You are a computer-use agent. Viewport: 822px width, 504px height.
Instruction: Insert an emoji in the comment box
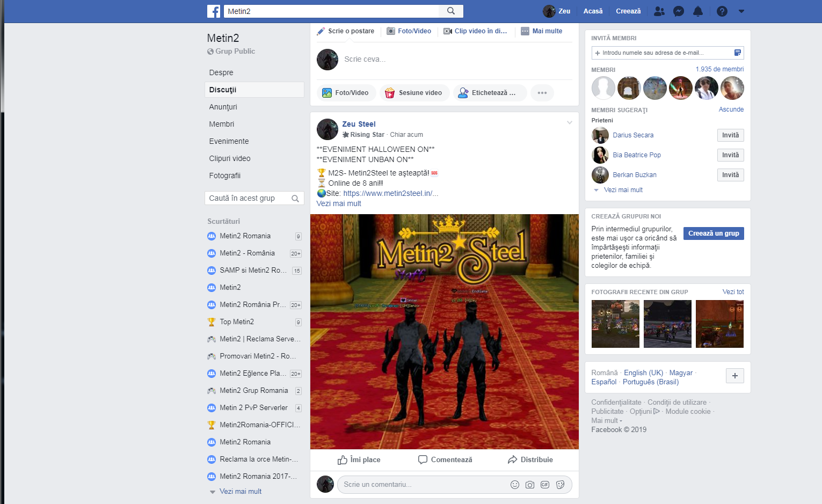click(515, 485)
